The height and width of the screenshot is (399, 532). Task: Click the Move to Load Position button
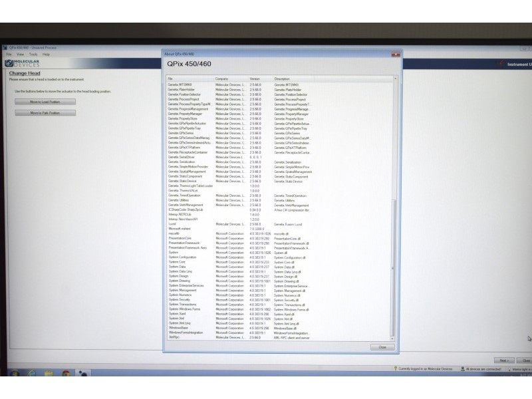pyautogui.click(x=45, y=102)
